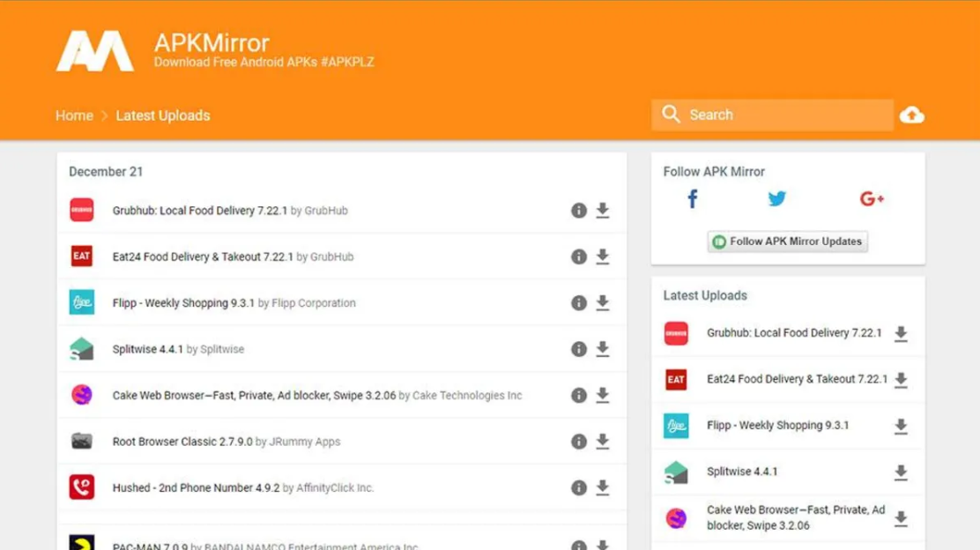Download Eat24 Food Delivery from main list
Image resolution: width=980 pixels, height=550 pixels.
603,256
